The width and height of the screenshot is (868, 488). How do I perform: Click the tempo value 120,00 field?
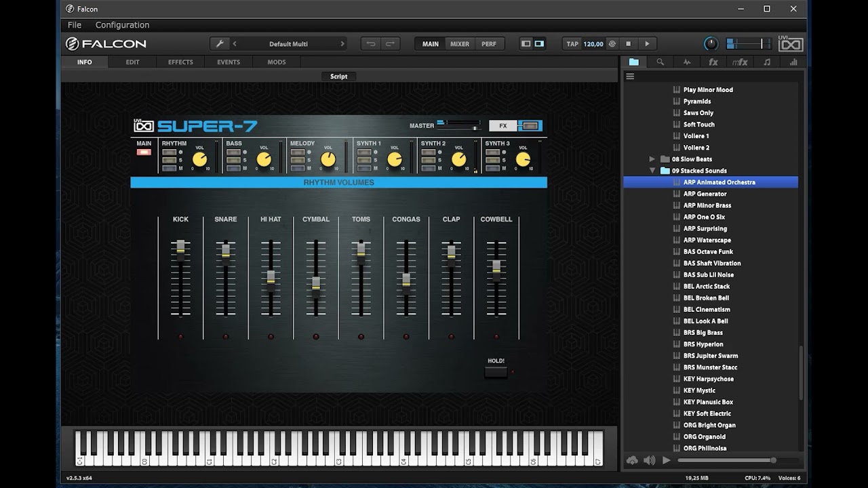(x=593, y=44)
